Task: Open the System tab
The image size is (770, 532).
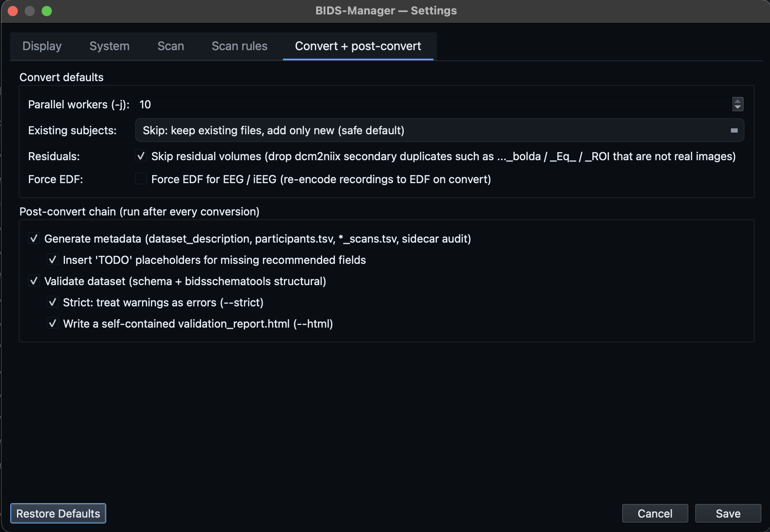Action: coord(109,46)
